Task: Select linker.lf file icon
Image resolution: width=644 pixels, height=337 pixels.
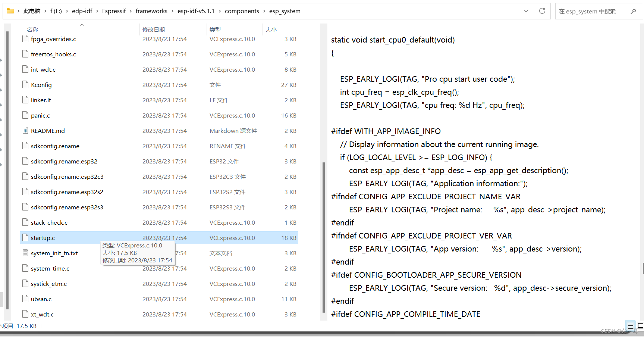Action: coord(25,100)
